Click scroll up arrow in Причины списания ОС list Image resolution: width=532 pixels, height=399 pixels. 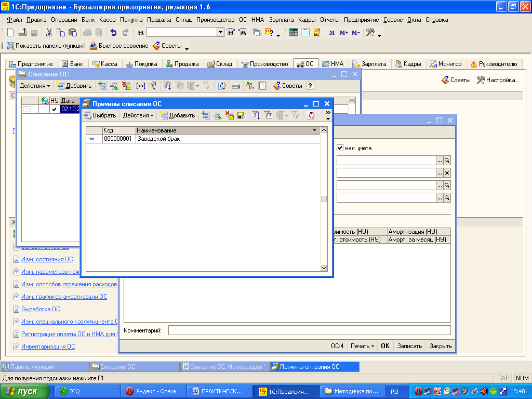324,130
